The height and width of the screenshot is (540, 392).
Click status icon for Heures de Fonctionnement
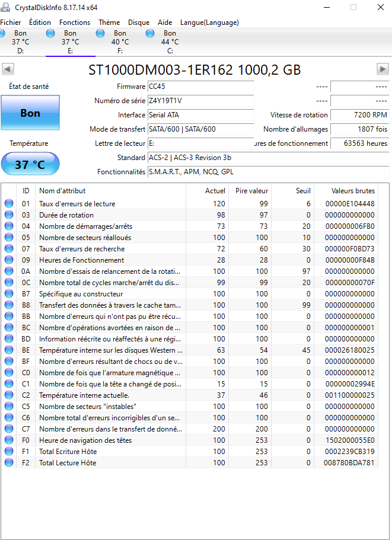pos(9,260)
